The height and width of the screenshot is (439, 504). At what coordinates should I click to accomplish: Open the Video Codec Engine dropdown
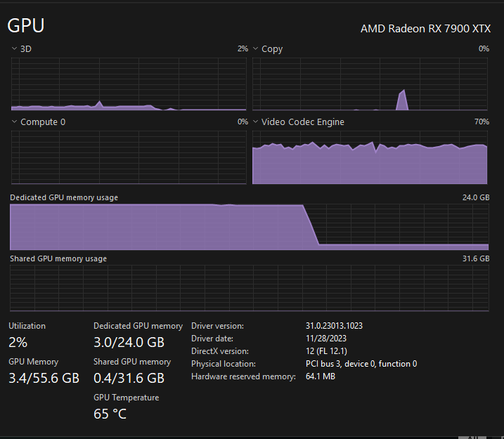(255, 122)
